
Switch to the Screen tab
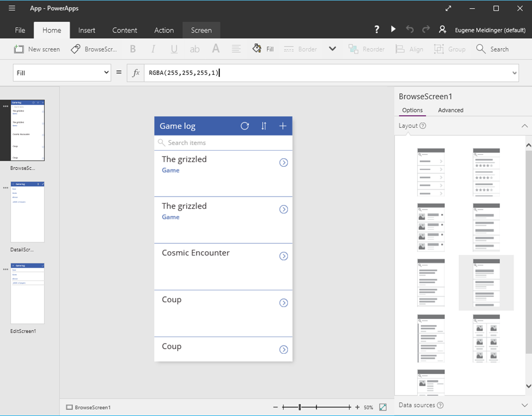202,30
